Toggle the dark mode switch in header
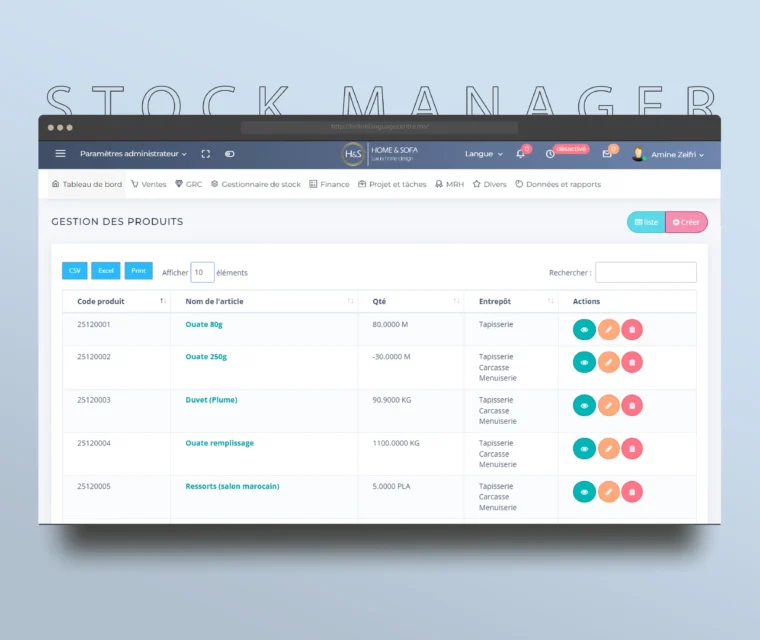The image size is (760, 640). [x=230, y=154]
